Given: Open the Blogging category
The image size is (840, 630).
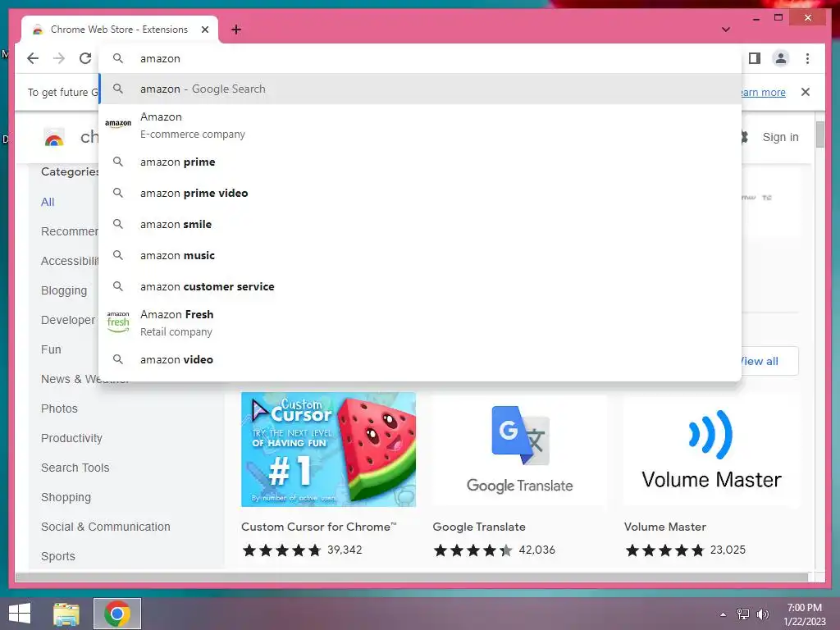Looking at the screenshot, I should pyautogui.click(x=64, y=290).
